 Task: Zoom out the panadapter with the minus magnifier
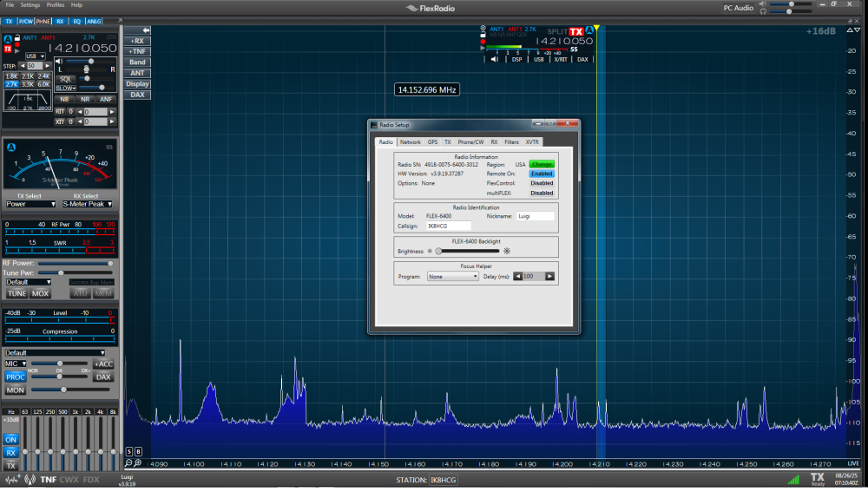click(128, 462)
